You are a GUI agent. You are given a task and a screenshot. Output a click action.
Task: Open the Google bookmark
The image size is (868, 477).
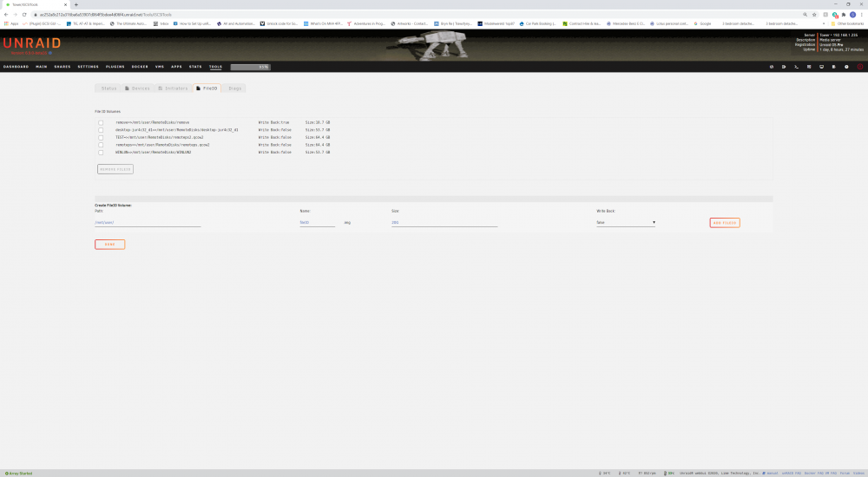(x=702, y=23)
